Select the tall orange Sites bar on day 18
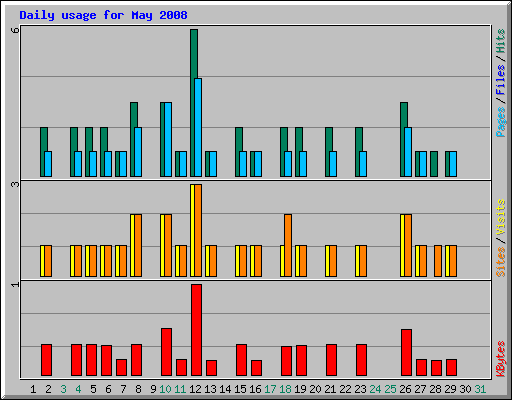Image resolution: width=512 pixels, height=400 pixels. tap(288, 245)
